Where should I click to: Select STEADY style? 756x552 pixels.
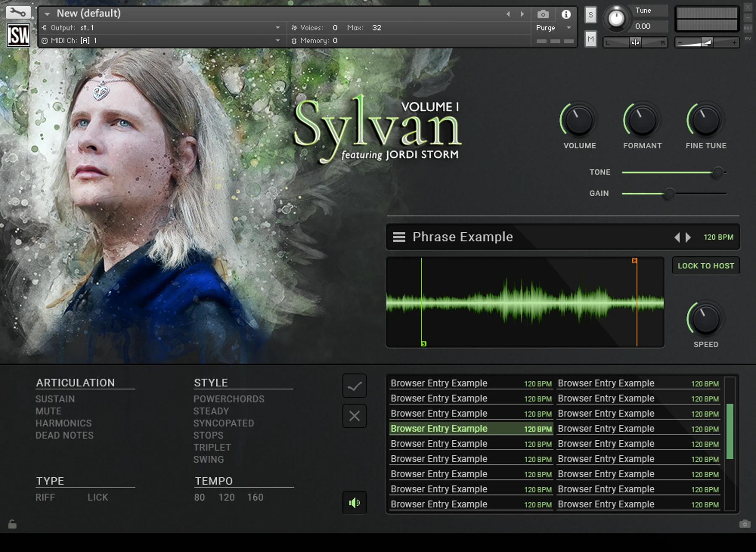(x=211, y=411)
